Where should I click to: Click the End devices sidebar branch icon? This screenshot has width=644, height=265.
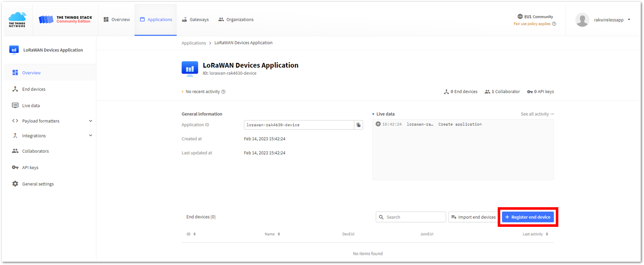tap(15, 89)
